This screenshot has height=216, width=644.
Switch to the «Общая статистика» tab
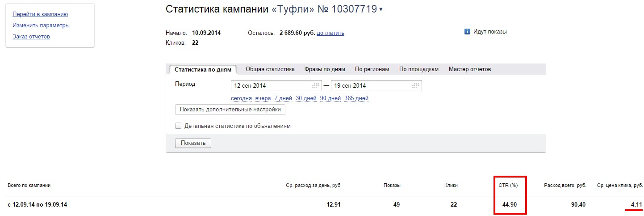click(270, 69)
